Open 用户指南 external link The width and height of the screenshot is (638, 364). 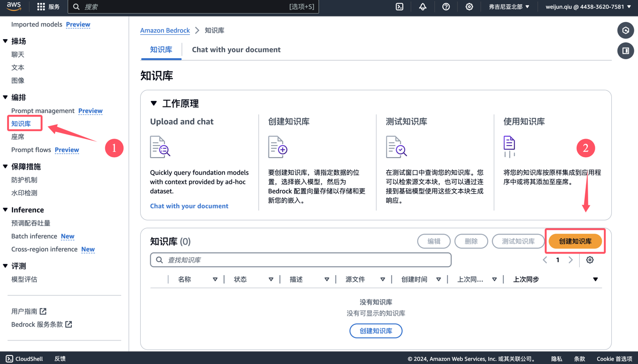click(x=29, y=311)
